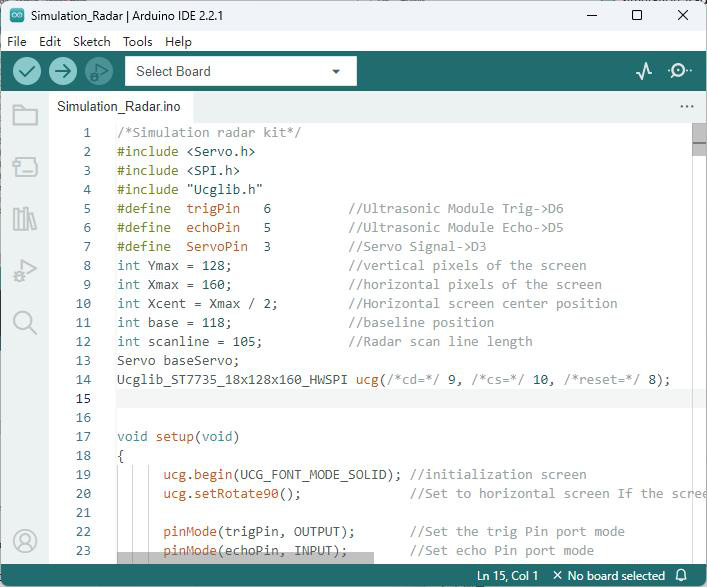Click the Horizontal screen center position comment
The image size is (707, 587).
click(482, 303)
